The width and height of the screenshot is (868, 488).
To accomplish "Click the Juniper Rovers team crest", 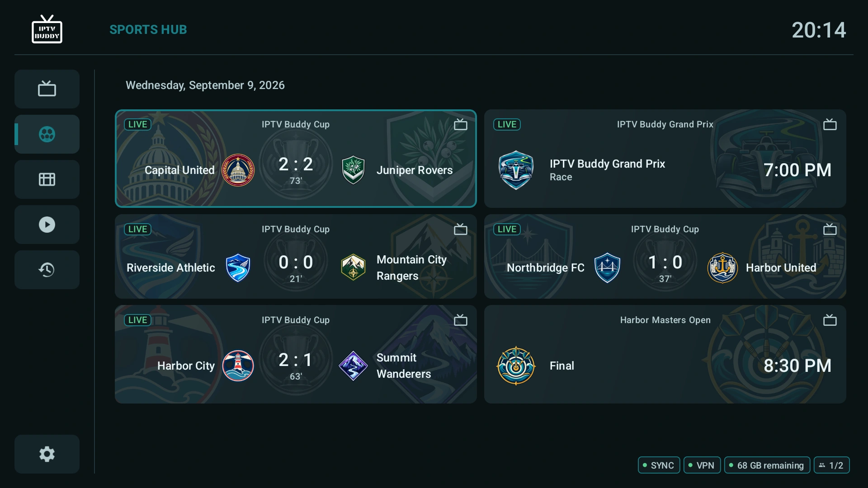I will coord(353,170).
